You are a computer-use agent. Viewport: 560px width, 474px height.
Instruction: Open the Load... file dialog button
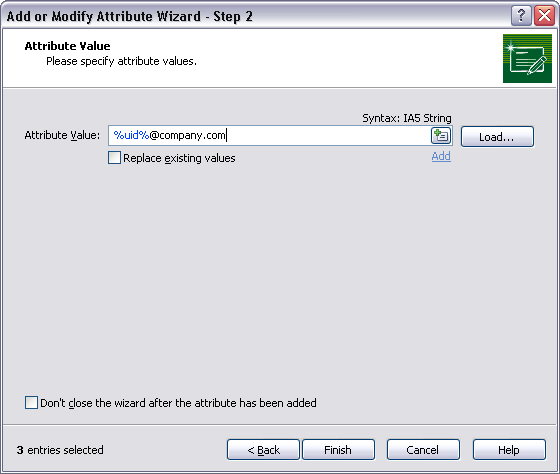(x=497, y=136)
